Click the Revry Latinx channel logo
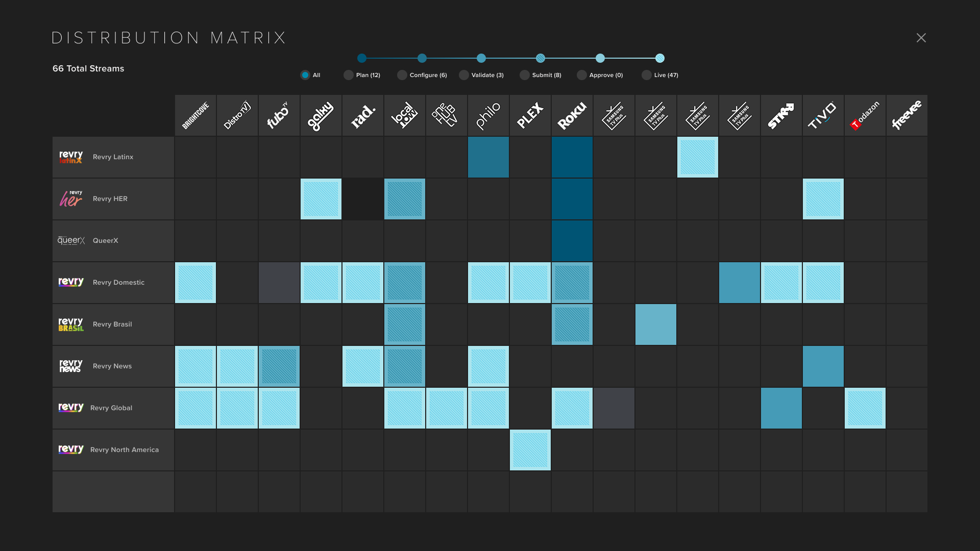980x551 pixels. click(71, 157)
